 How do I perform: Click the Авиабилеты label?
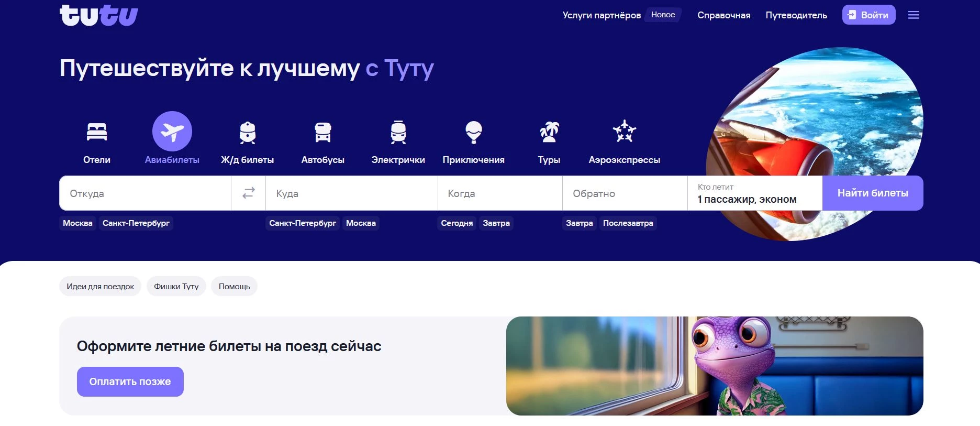click(172, 160)
